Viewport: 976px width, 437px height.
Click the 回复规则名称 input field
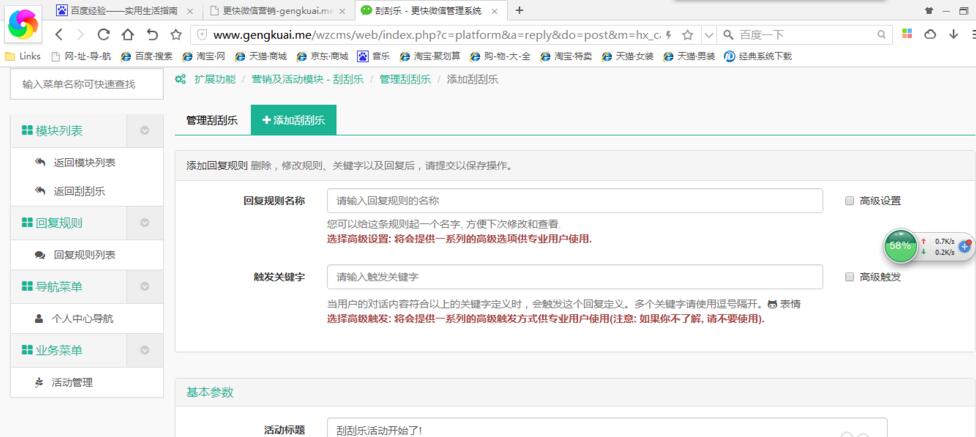pos(574,201)
